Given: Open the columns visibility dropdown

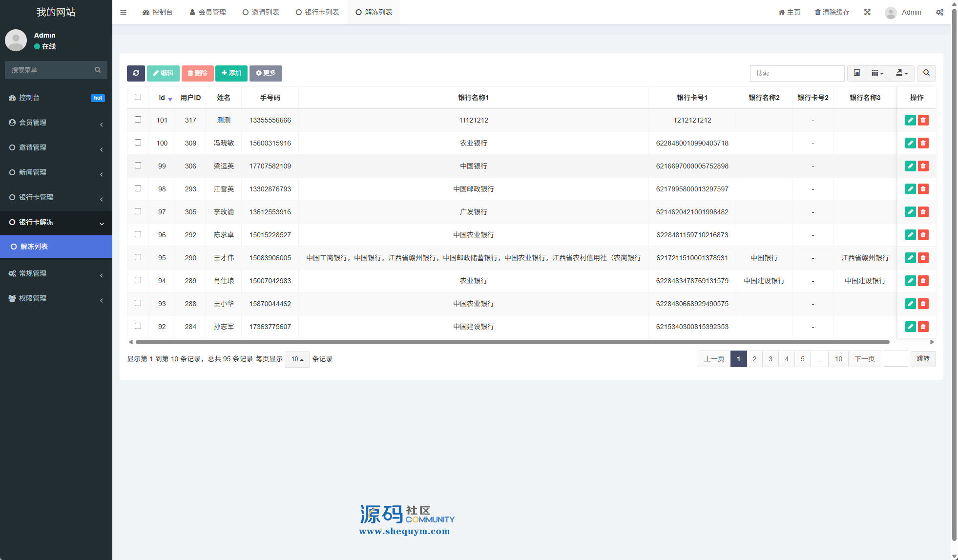Looking at the screenshot, I should click(x=877, y=73).
